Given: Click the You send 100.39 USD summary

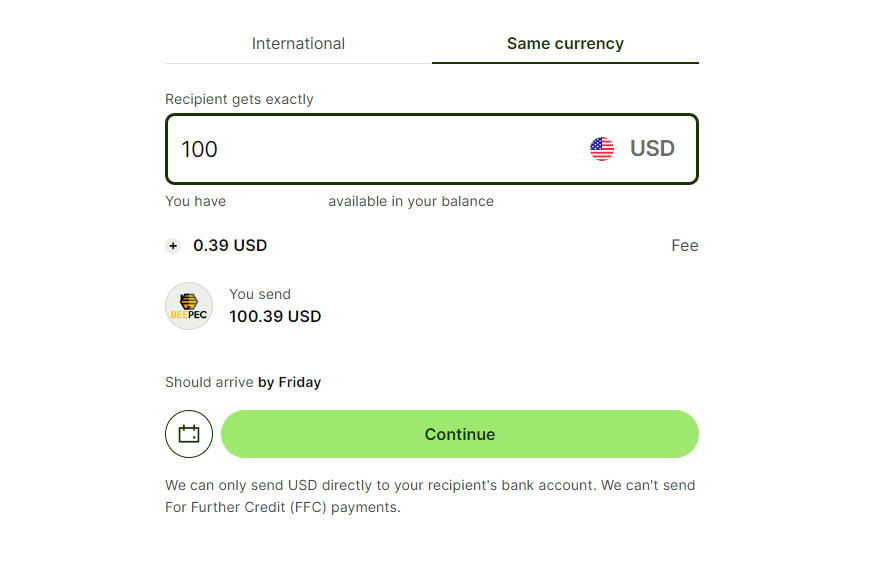Looking at the screenshot, I should tap(274, 305).
